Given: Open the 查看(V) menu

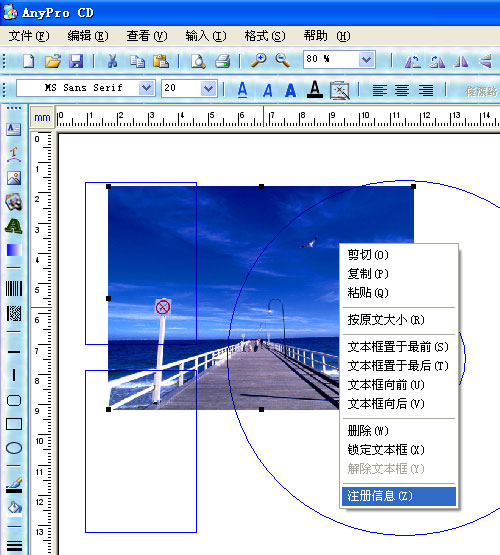Looking at the screenshot, I should point(147,36).
